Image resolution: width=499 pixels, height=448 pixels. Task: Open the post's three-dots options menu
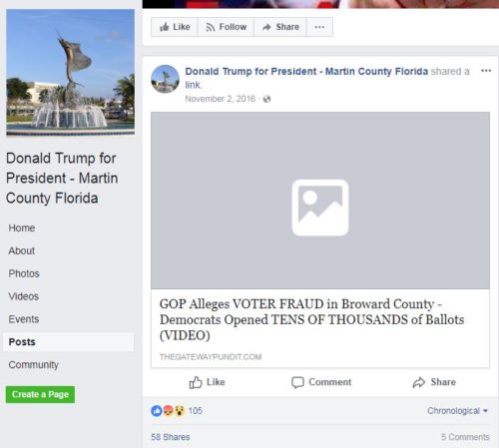486,71
